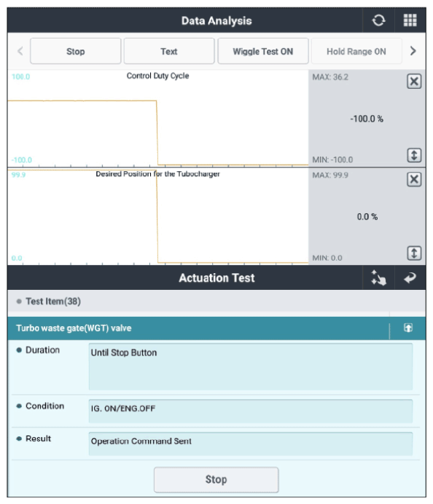Expand the Desired Position graph vertically
Image resolution: width=433 pixels, height=504 pixels.
(x=414, y=253)
